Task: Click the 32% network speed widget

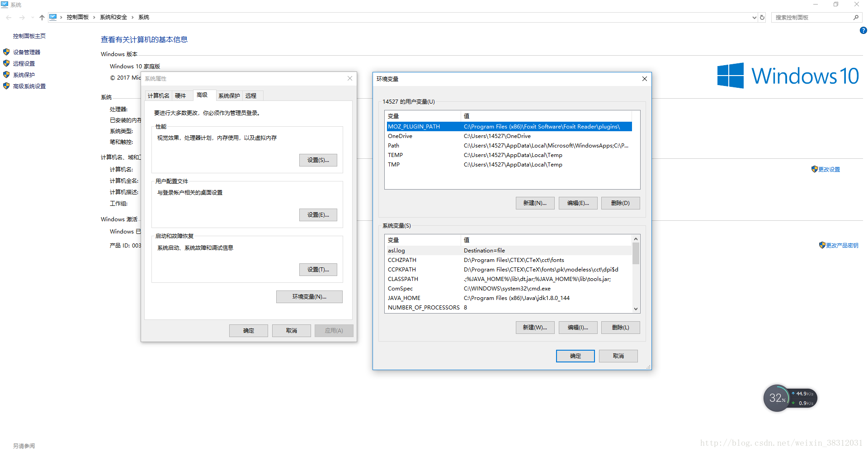Action: click(x=790, y=398)
